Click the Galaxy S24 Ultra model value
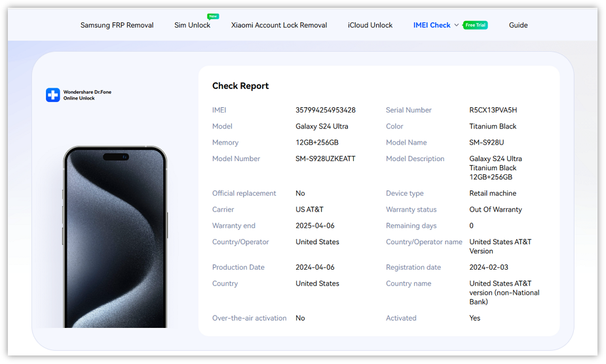This screenshot has width=606, height=364. [322, 126]
